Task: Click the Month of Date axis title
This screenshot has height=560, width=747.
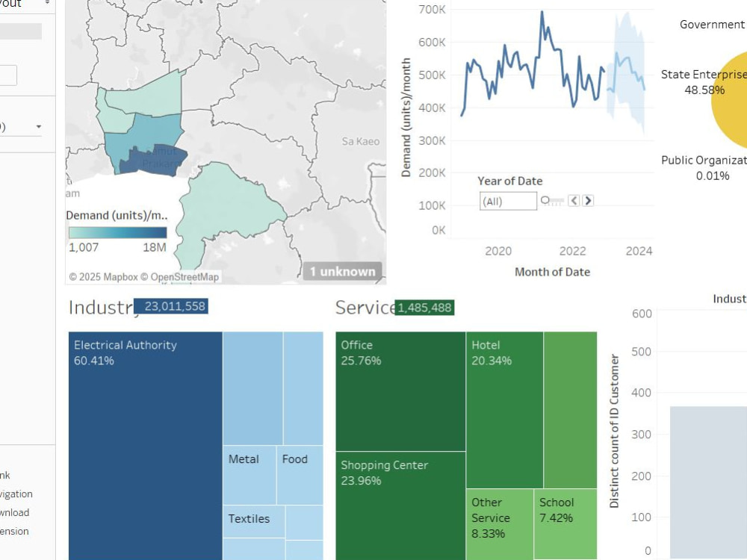Action: pyautogui.click(x=552, y=272)
